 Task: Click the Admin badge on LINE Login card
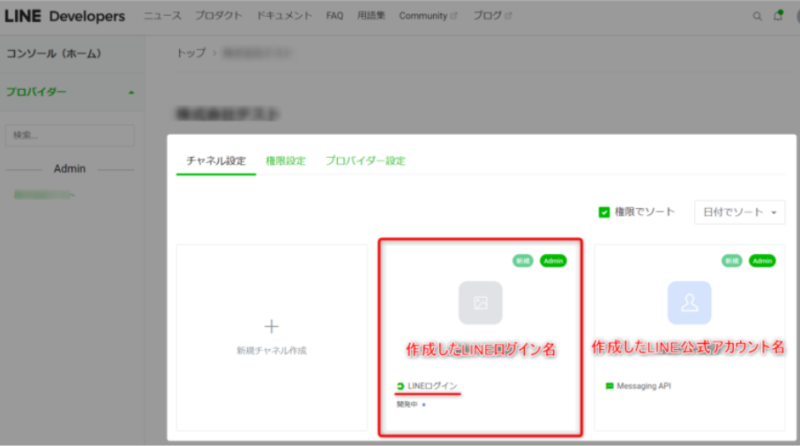(553, 261)
